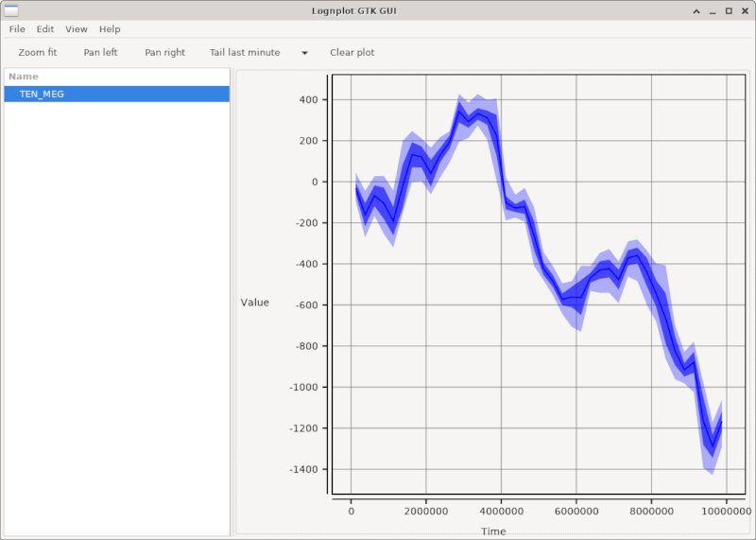
Task: Click the 4000000 time tick label
Action: pyautogui.click(x=501, y=511)
